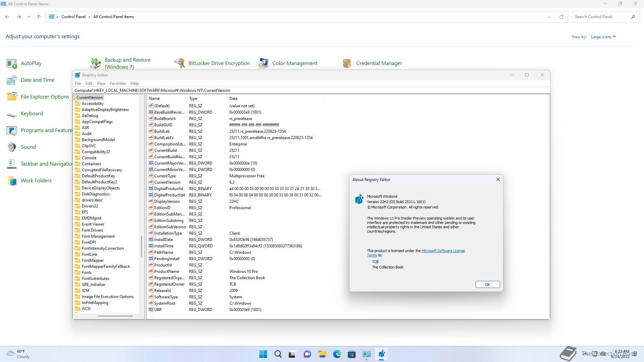This screenshot has width=644, height=362.
Task: Select the UBR registry value
Action: click(x=158, y=310)
